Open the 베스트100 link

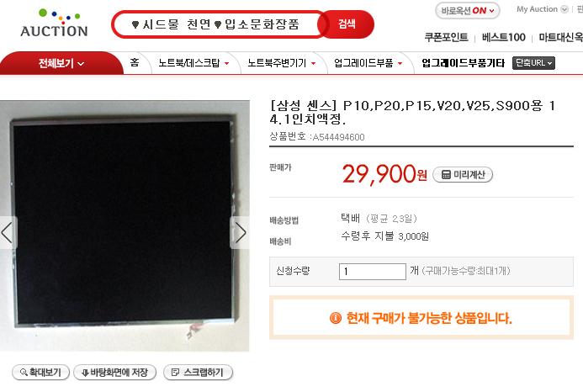point(503,37)
